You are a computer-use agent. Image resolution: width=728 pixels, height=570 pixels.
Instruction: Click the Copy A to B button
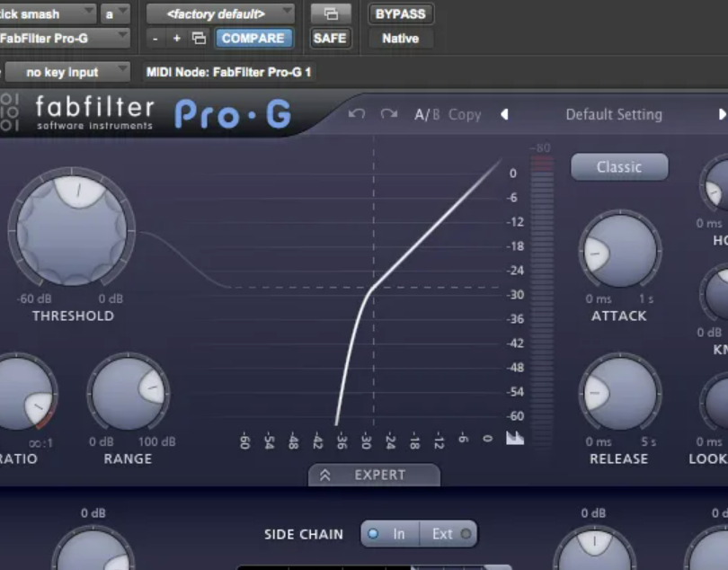(465, 115)
